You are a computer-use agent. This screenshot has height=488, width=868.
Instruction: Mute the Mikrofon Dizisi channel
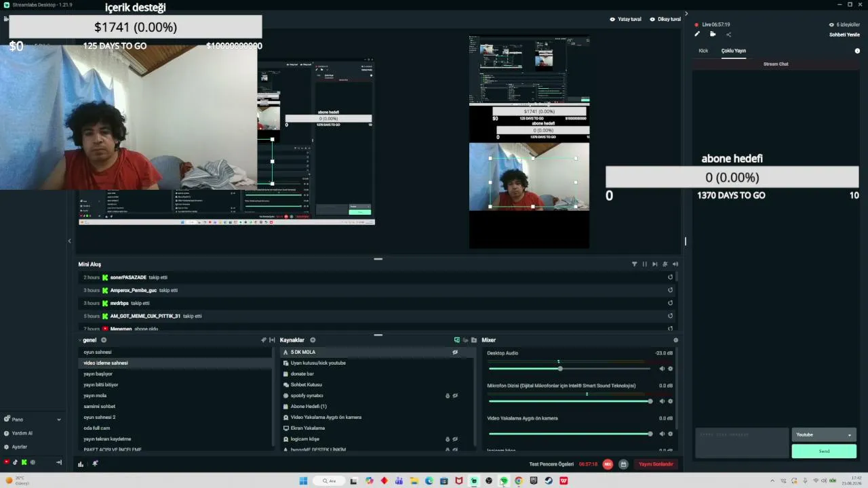point(662,401)
